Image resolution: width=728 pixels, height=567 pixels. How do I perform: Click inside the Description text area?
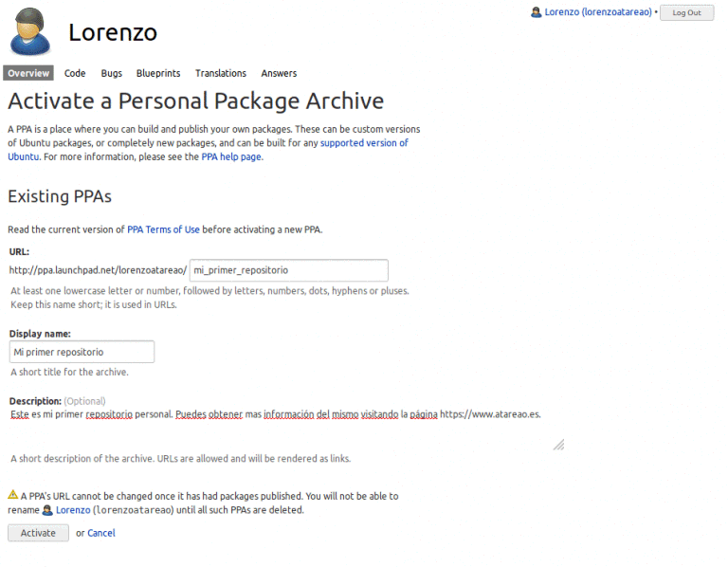[x=286, y=430]
